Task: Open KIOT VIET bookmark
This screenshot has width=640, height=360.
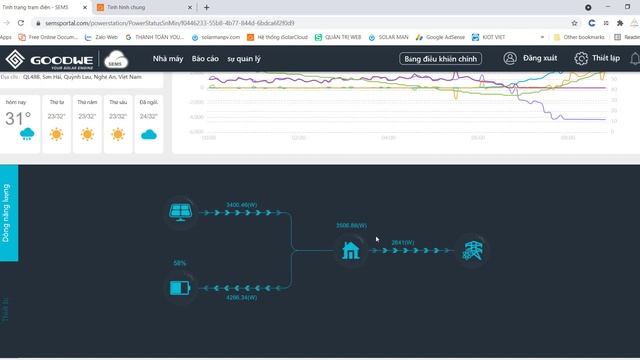Action: point(488,37)
